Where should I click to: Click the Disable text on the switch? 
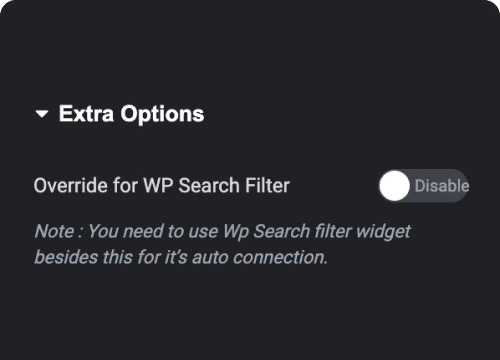click(x=442, y=186)
